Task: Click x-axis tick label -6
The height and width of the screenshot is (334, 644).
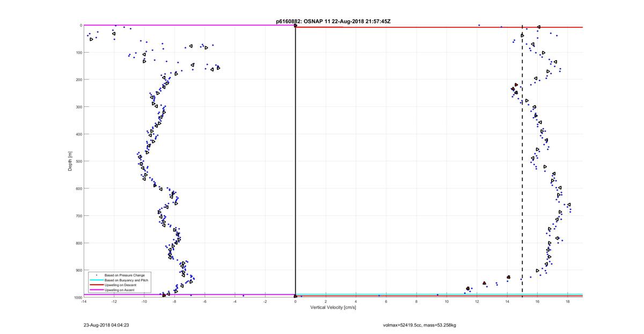Action: coord(204,302)
